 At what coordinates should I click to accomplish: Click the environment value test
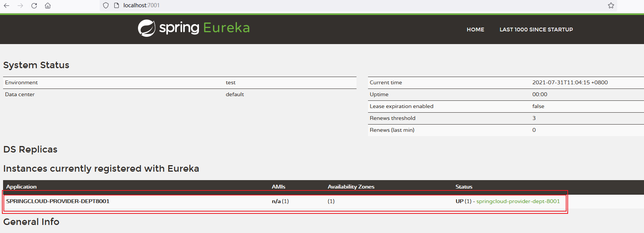click(231, 82)
